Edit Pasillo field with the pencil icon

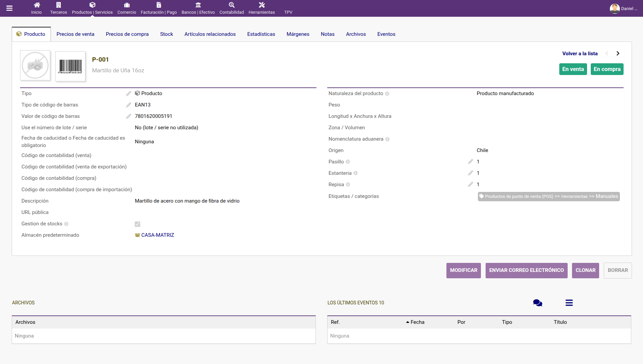(x=471, y=162)
